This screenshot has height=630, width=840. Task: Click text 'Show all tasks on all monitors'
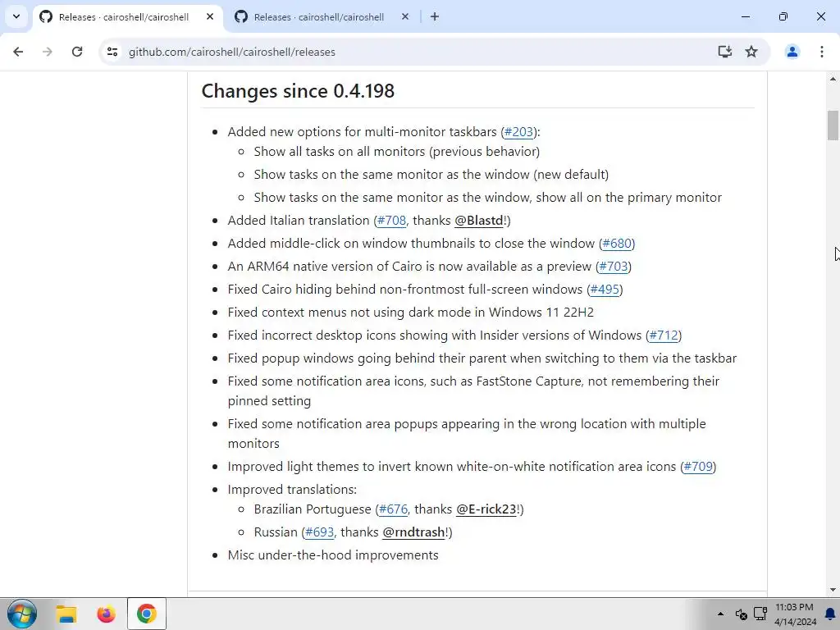point(339,152)
